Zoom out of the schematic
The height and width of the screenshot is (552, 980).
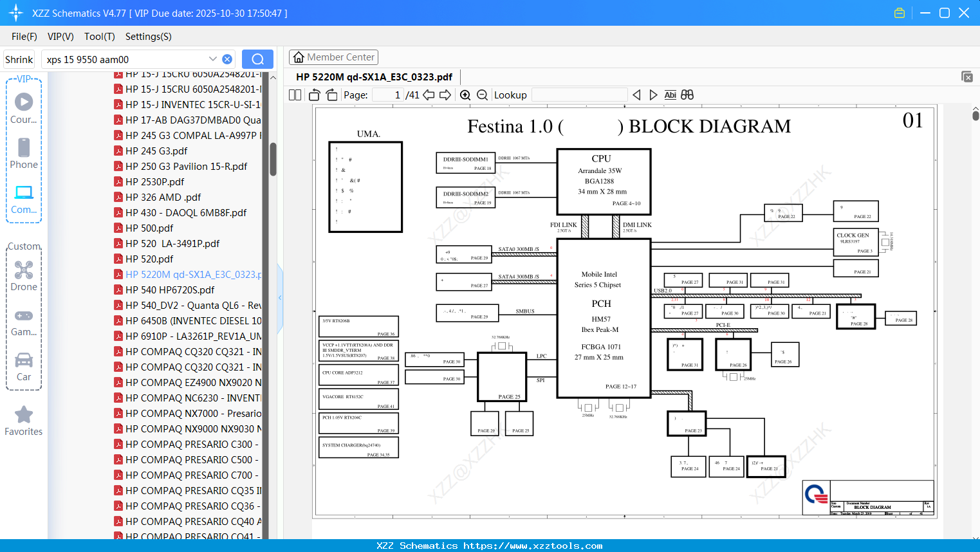(482, 95)
